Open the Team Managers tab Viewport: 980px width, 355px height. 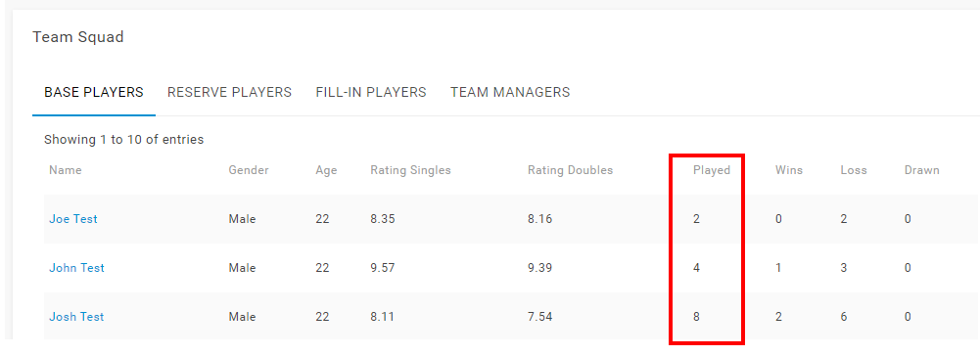pyautogui.click(x=510, y=92)
